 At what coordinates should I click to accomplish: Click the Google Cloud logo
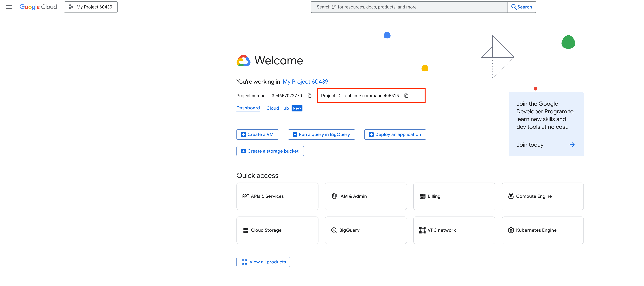coord(38,7)
